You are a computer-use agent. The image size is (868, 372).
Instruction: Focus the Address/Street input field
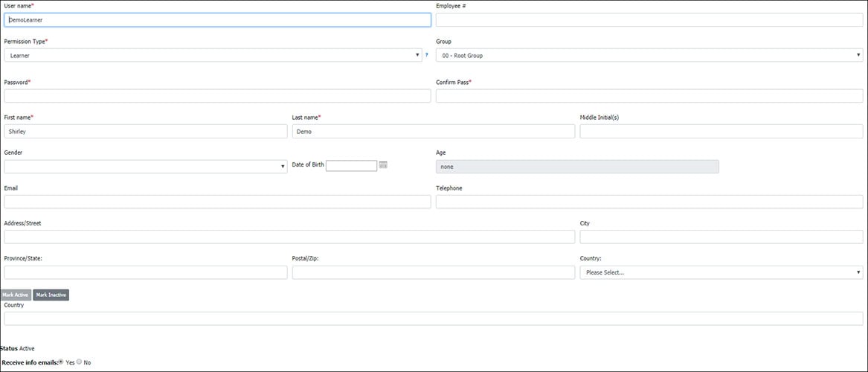(289, 237)
